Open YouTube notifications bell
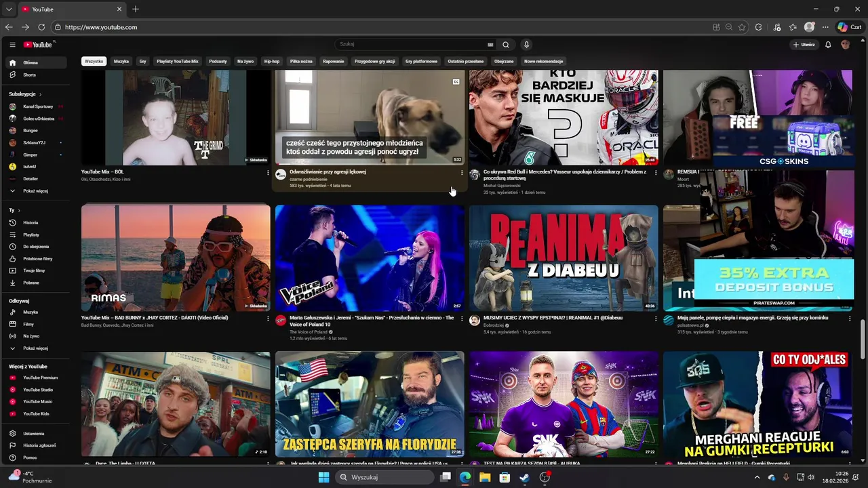The image size is (868, 488). point(828,45)
